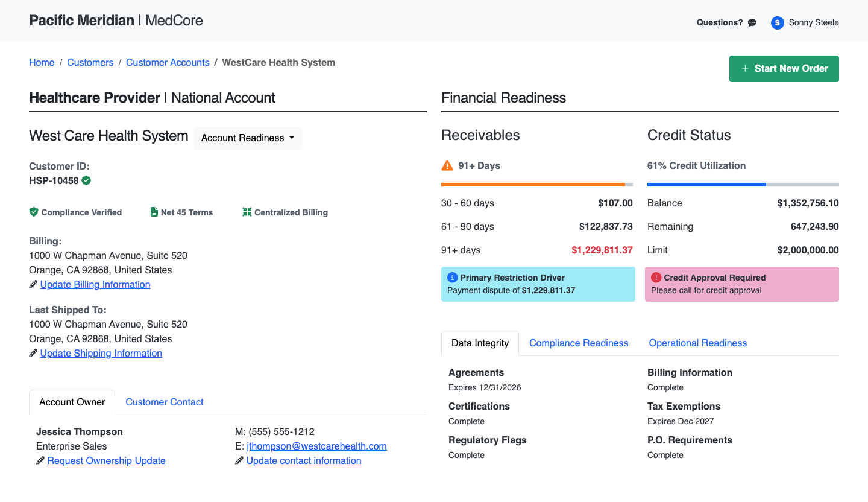868x502 pixels.
Task: Start a new order
Action: (x=784, y=69)
